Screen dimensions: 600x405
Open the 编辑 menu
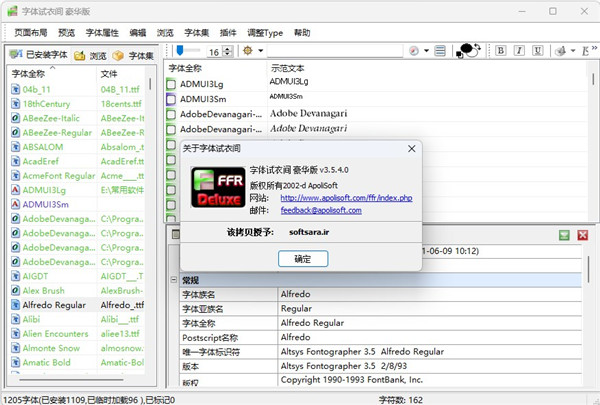tap(138, 33)
